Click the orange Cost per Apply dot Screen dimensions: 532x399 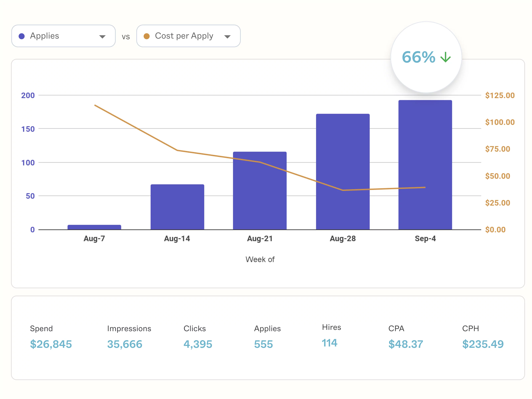point(146,36)
